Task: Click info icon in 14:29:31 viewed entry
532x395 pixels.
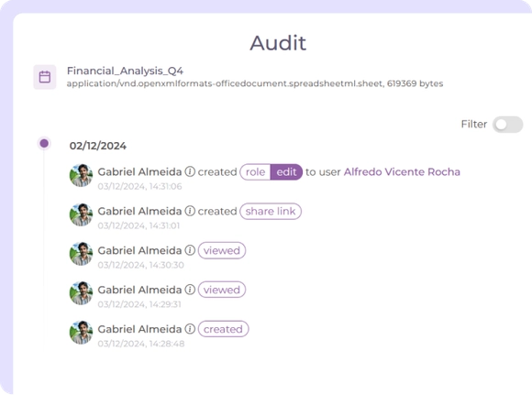Action: [x=190, y=290]
